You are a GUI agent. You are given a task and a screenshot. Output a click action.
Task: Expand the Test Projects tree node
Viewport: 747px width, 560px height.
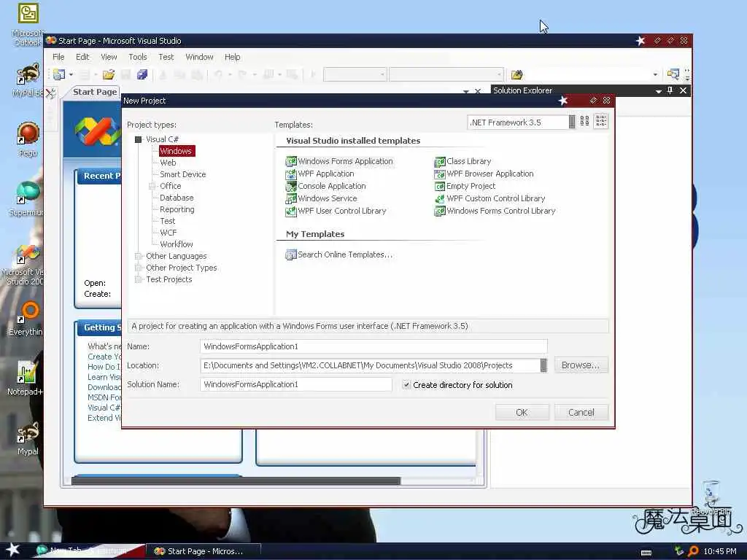[138, 279]
